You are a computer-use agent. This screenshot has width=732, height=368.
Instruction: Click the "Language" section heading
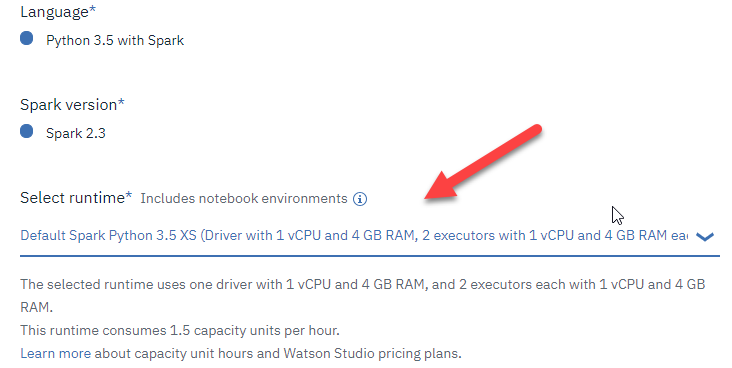click(54, 12)
